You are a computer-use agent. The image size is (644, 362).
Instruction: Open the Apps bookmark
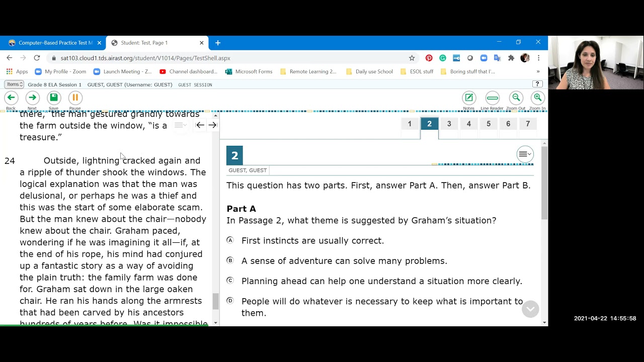pyautogui.click(x=17, y=71)
